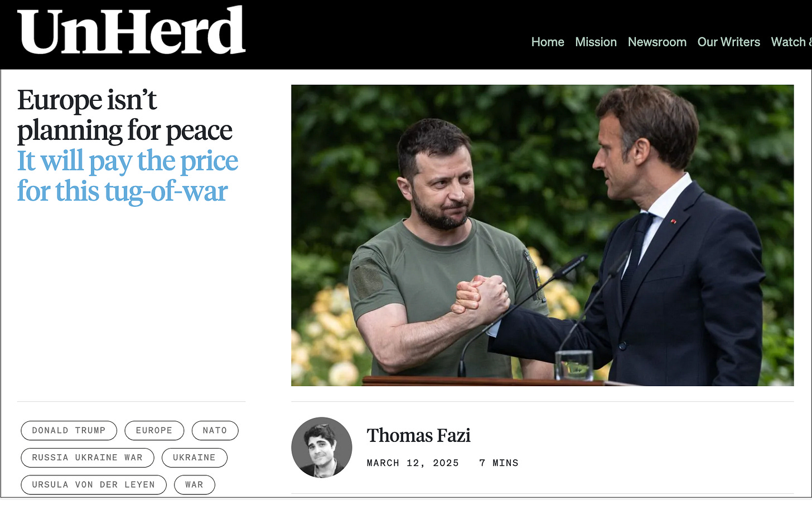Open the Home menu item

(548, 42)
